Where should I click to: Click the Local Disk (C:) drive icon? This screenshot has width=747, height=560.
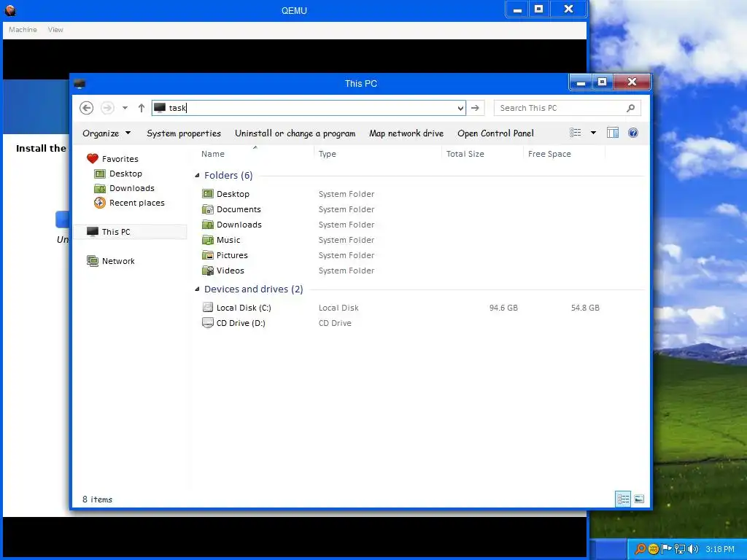click(x=208, y=308)
